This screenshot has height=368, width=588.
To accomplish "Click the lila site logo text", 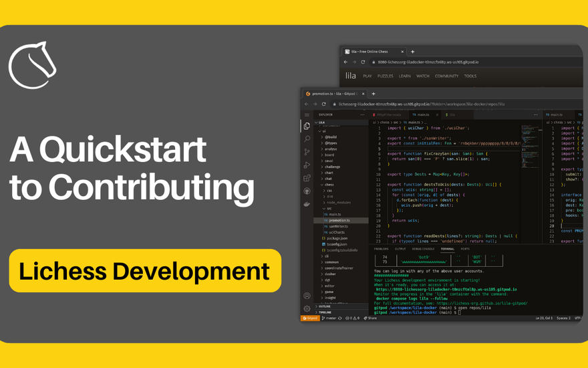I will [351, 76].
